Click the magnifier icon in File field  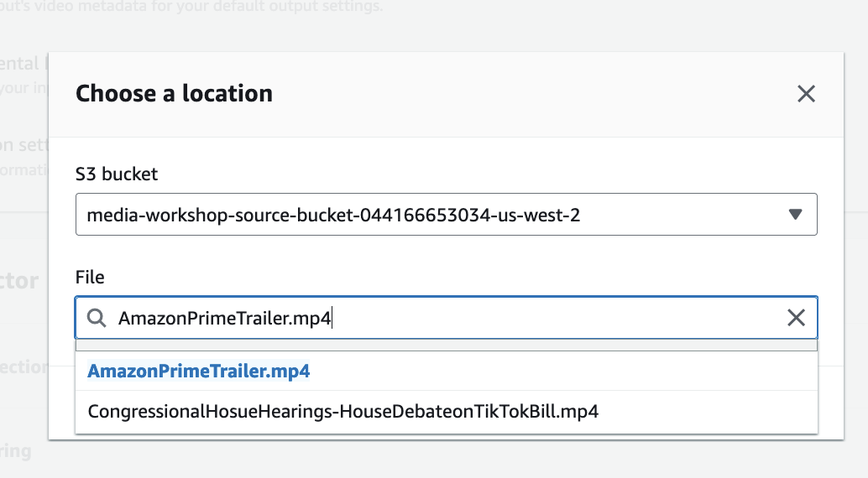97,318
